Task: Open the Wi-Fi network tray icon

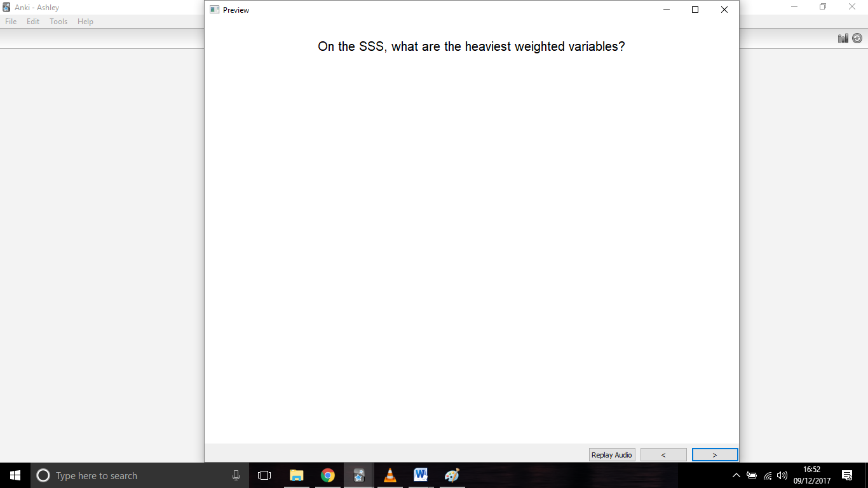Action: click(768, 475)
